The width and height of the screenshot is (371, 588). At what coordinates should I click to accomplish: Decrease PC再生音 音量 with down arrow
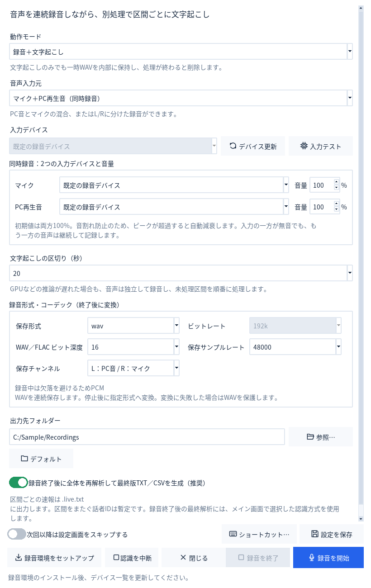336,209
